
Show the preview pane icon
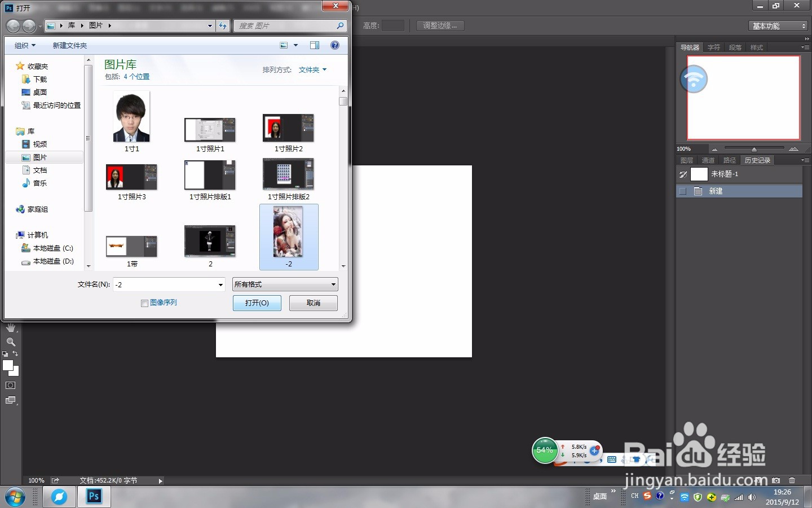click(315, 45)
